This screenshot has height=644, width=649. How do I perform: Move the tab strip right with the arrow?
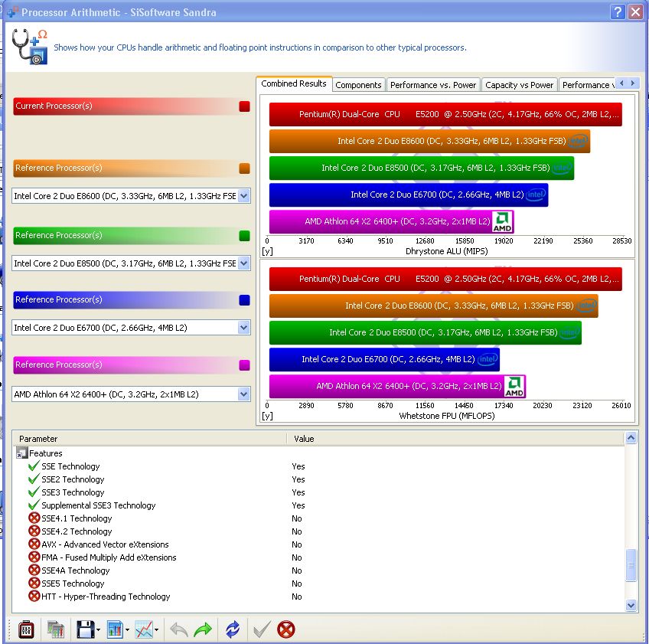point(632,83)
